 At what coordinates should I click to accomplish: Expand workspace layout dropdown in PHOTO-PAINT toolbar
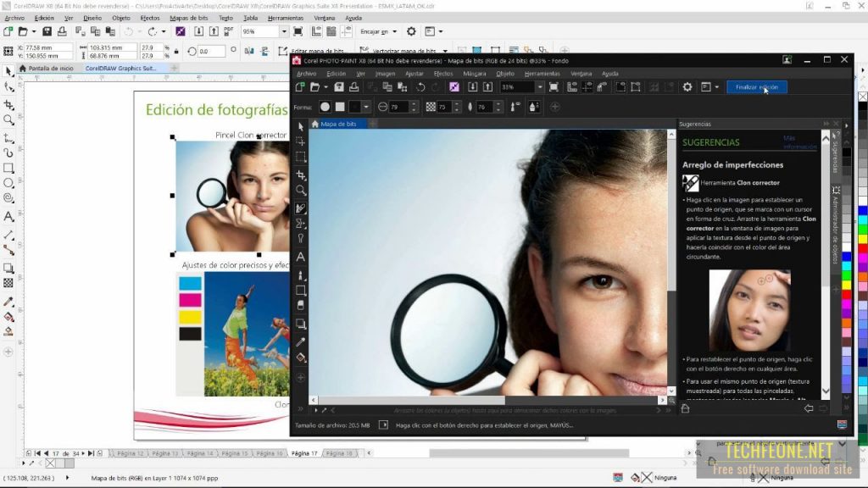click(717, 87)
